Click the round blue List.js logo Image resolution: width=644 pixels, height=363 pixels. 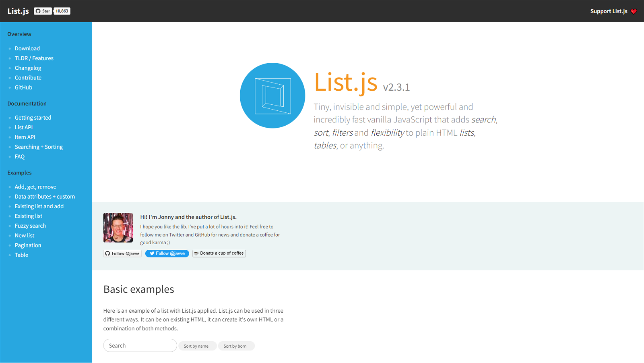(x=272, y=95)
